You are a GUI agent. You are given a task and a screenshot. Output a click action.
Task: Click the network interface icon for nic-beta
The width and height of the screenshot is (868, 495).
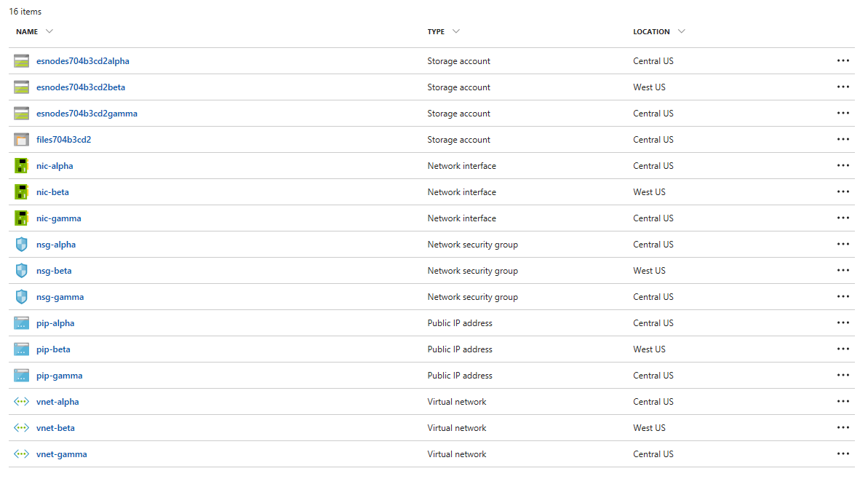click(21, 192)
